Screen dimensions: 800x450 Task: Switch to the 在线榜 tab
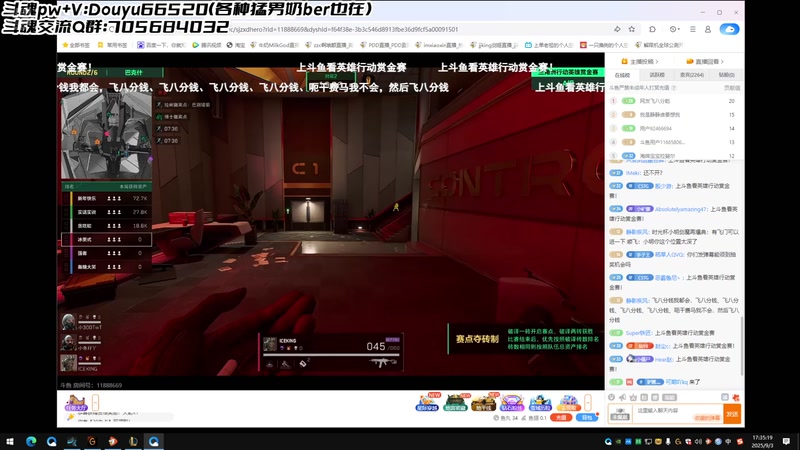pyautogui.click(x=622, y=75)
